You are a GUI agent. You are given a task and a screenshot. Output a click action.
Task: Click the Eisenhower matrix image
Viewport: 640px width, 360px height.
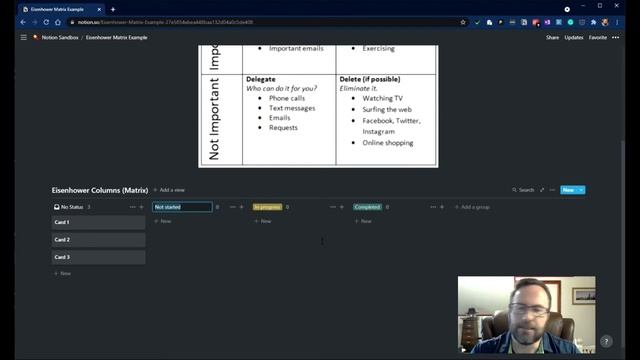pyautogui.click(x=318, y=106)
